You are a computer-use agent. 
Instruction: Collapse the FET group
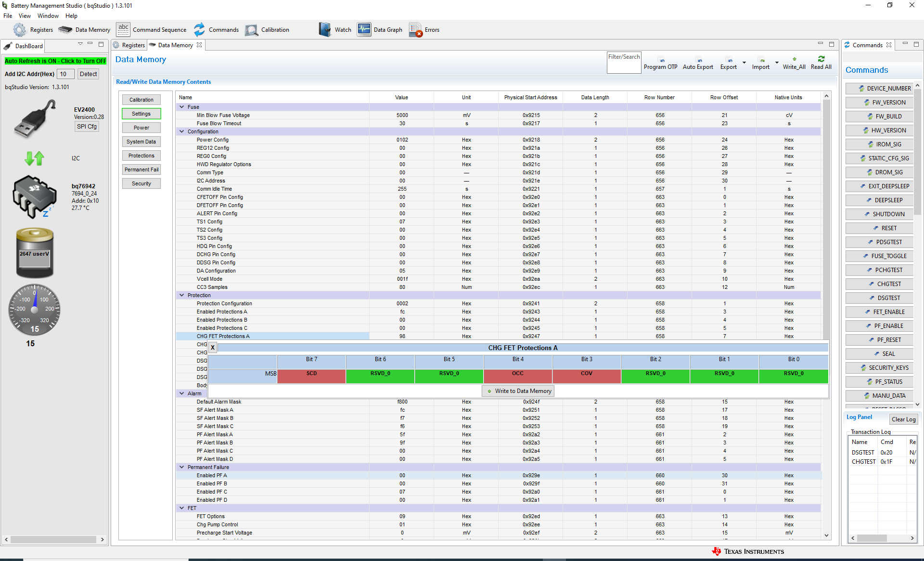[x=182, y=508]
